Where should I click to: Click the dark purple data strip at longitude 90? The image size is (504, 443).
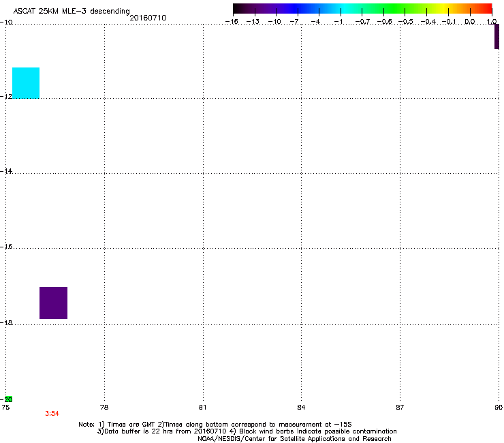tap(497, 36)
